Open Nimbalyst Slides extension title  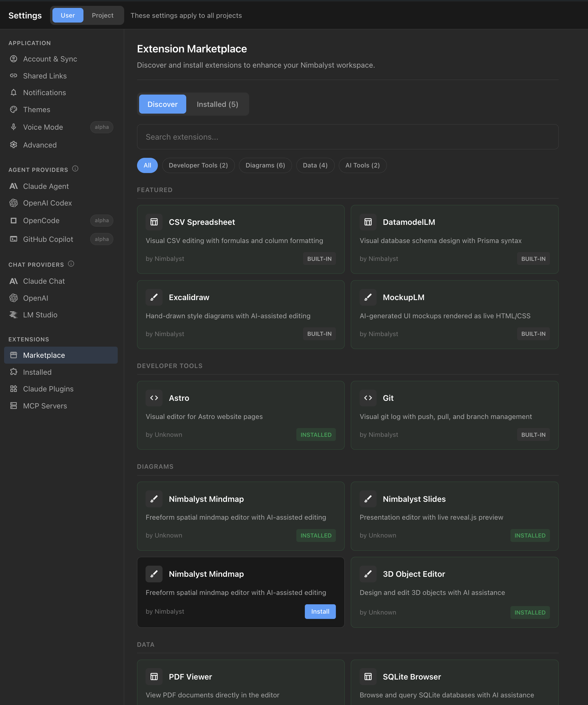[414, 499]
